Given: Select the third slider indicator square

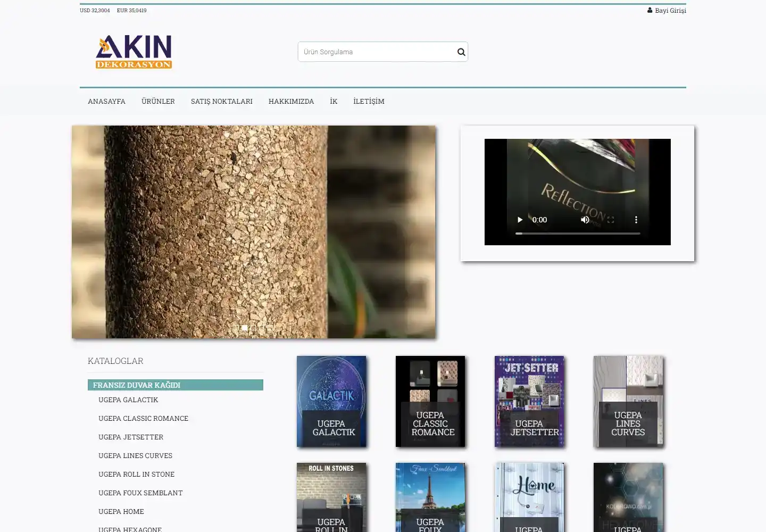Looking at the screenshot, I should [253, 328].
